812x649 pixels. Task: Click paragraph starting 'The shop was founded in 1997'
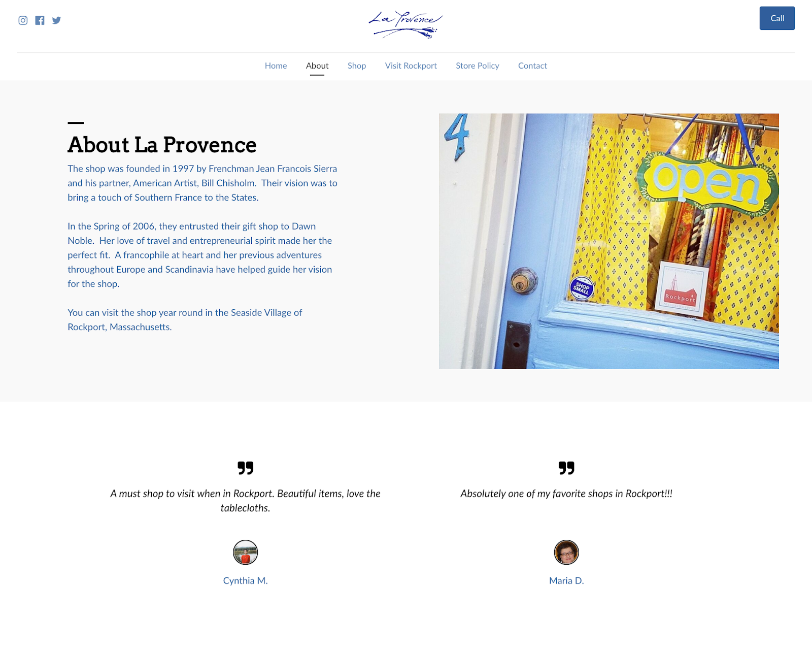(x=202, y=183)
